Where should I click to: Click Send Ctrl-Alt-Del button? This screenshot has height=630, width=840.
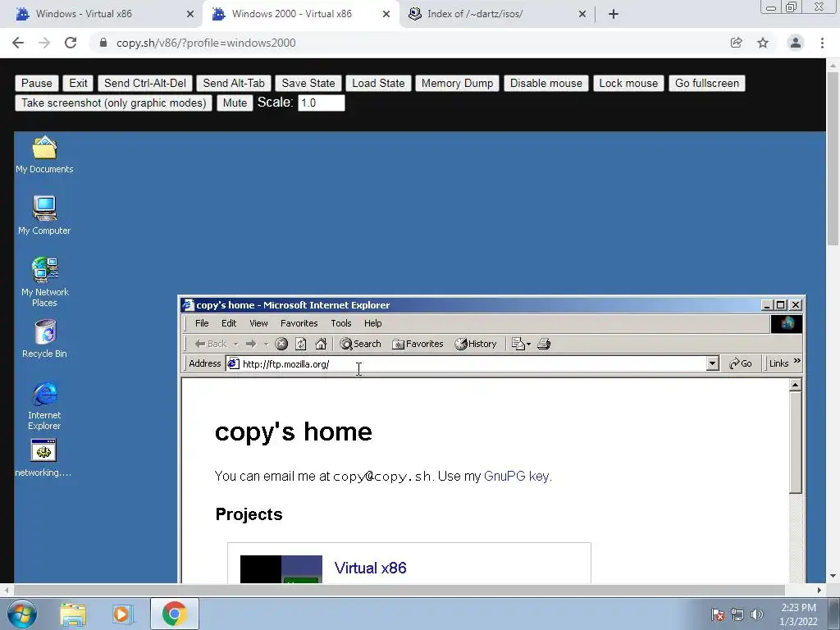(144, 83)
